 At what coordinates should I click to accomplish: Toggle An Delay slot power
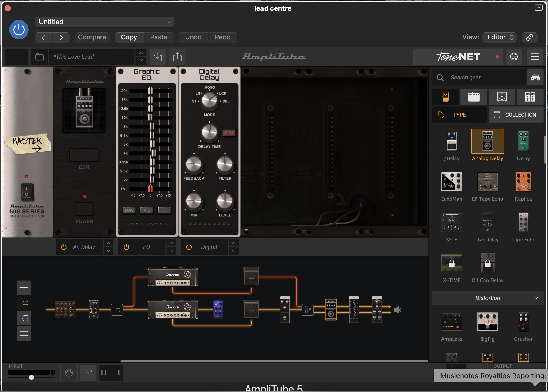[x=64, y=247]
